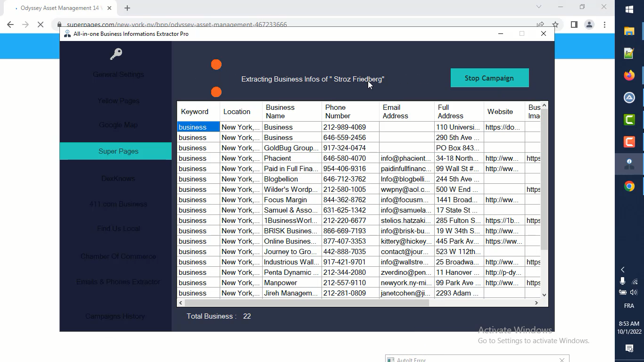
Task: Open the green Camtasia taskbar icon
Action: point(629,120)
